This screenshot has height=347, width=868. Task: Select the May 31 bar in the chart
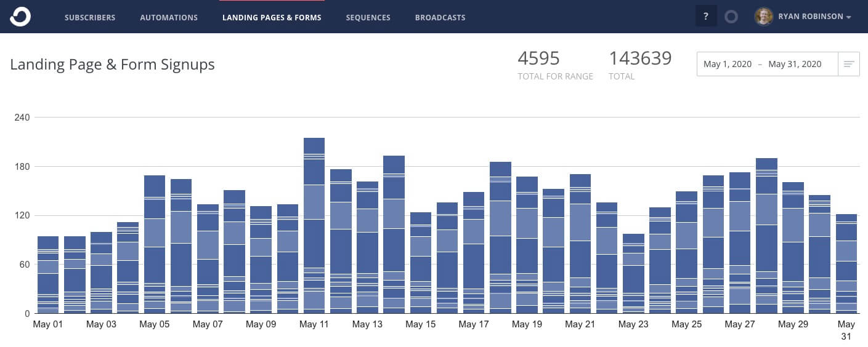point(846,264)
